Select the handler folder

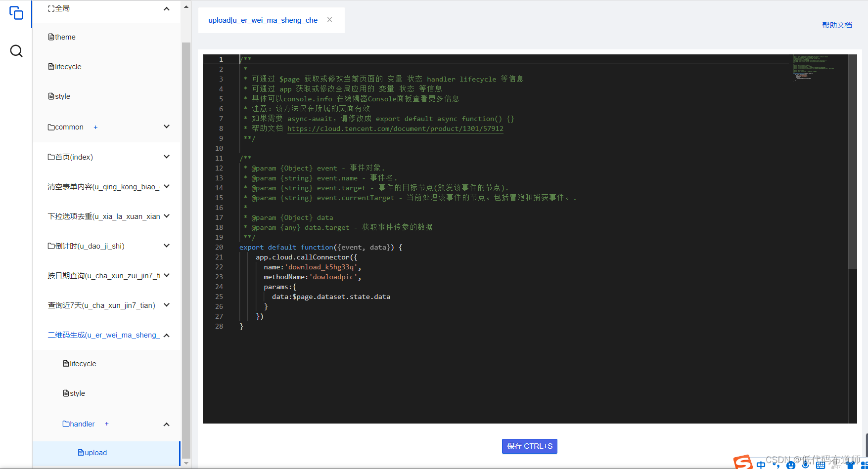pos(79,424)
